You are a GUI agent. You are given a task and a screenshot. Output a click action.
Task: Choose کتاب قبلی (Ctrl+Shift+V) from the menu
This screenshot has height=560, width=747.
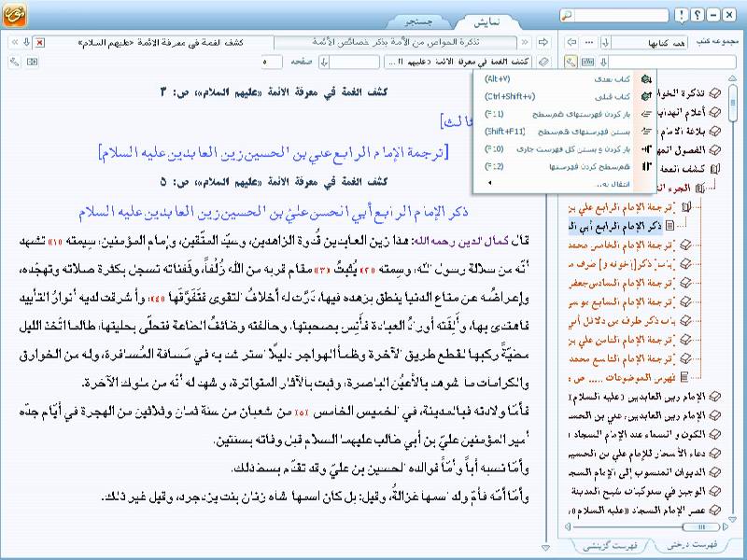(565, 97)
